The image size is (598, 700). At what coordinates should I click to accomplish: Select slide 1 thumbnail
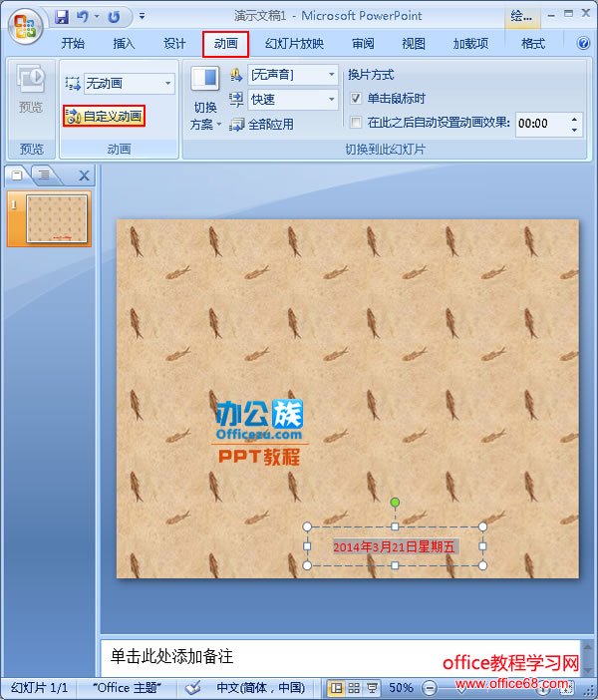point(57,218)
